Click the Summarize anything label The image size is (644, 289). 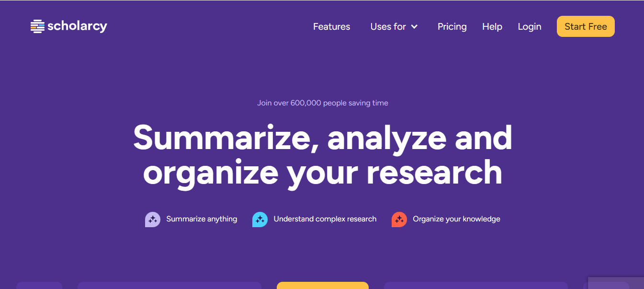[202, 219]
